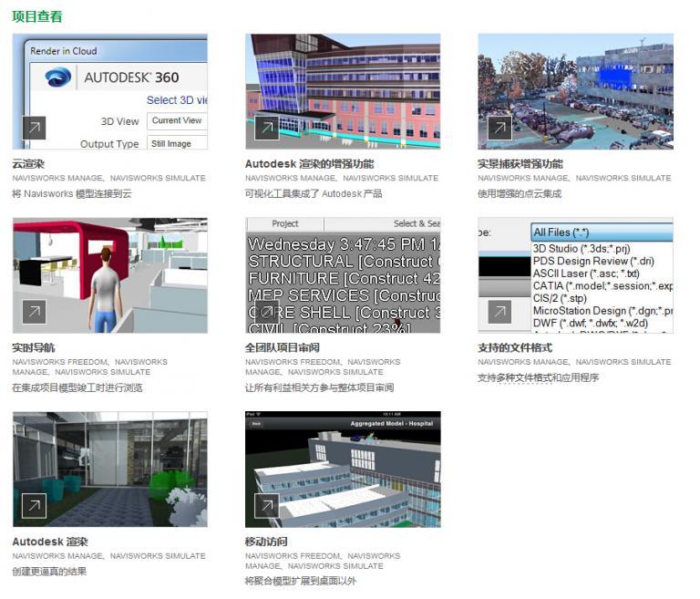Screen dimensions: 700x599
Task: Click expand arrow on 实时导航 avatar thumbnail
Action: tap(34, 312)
